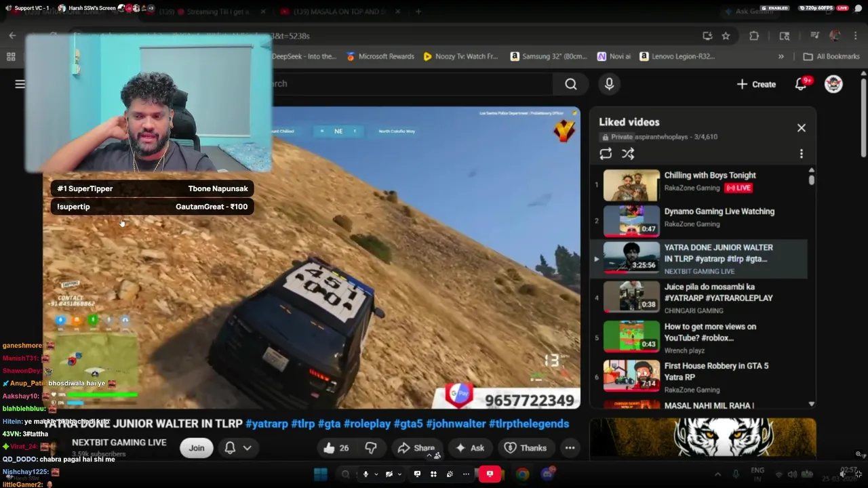Open the DeepSeek bookmark

[304, 57]
